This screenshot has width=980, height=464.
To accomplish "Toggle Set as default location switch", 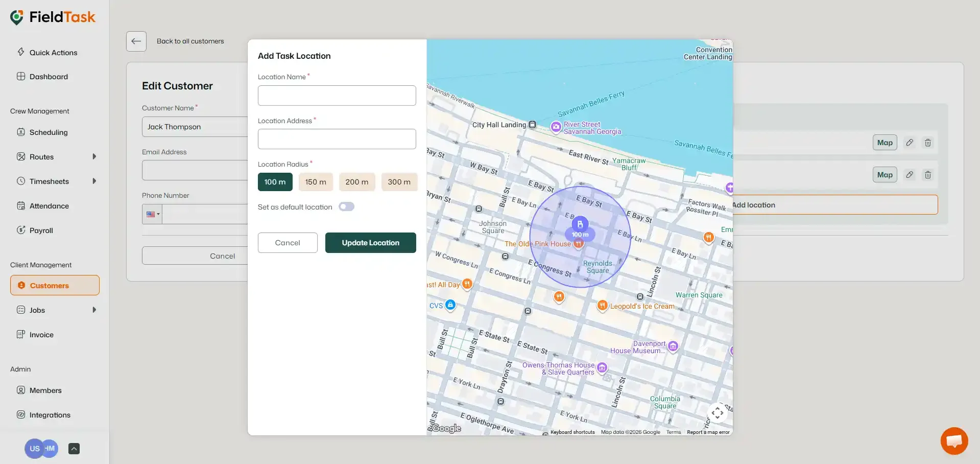I will pyautogui.click(x=346, y=206).
